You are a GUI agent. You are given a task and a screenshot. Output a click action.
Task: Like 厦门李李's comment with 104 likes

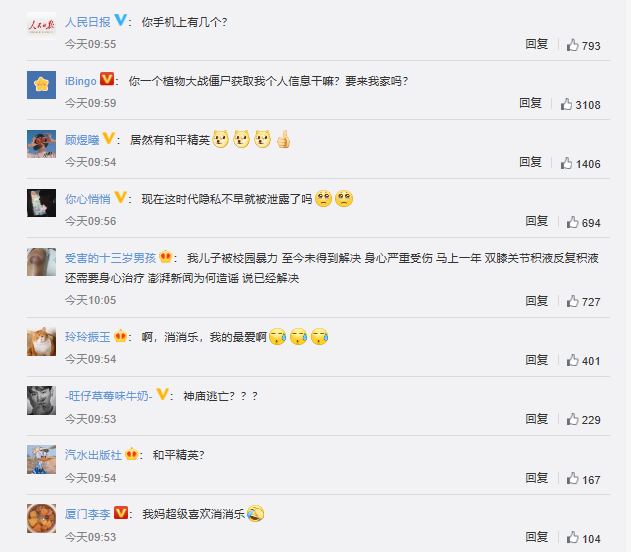point(572,538)
